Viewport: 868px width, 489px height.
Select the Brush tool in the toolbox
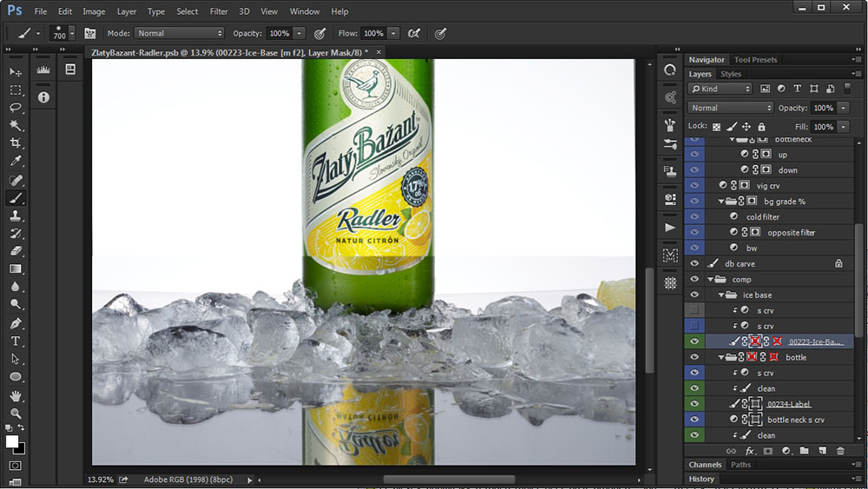click(x=16, y=198)
